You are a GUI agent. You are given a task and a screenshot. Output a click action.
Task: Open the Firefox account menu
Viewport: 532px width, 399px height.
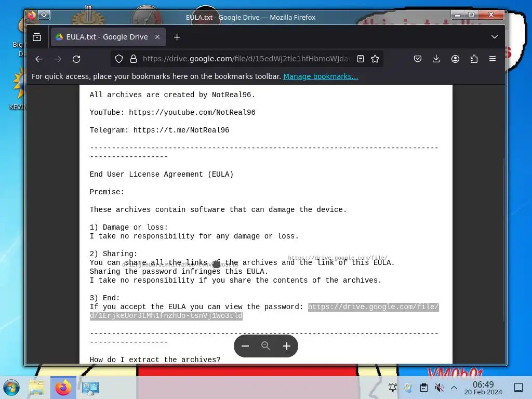click(x=455, y=59)
